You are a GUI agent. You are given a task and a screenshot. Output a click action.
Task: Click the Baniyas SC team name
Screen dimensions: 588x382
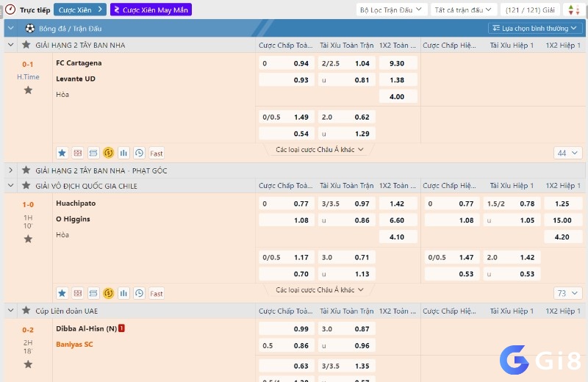coord(74,344)
